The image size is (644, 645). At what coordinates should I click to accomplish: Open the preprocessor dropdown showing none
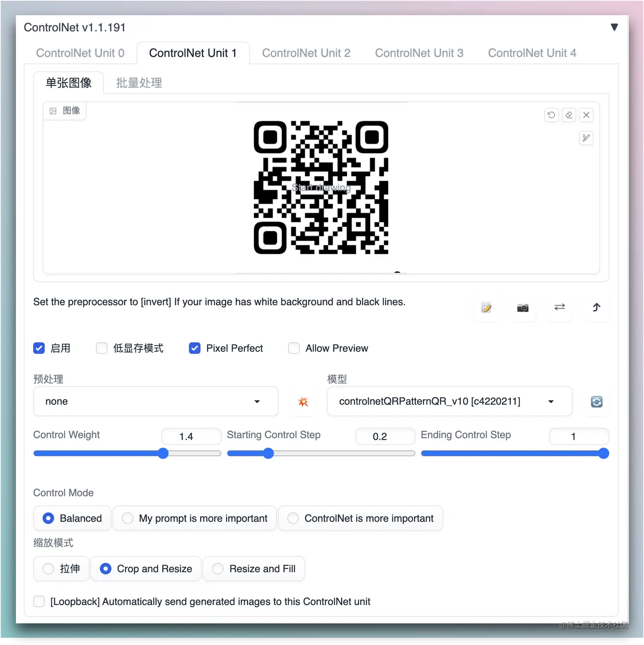pos(155,401)
